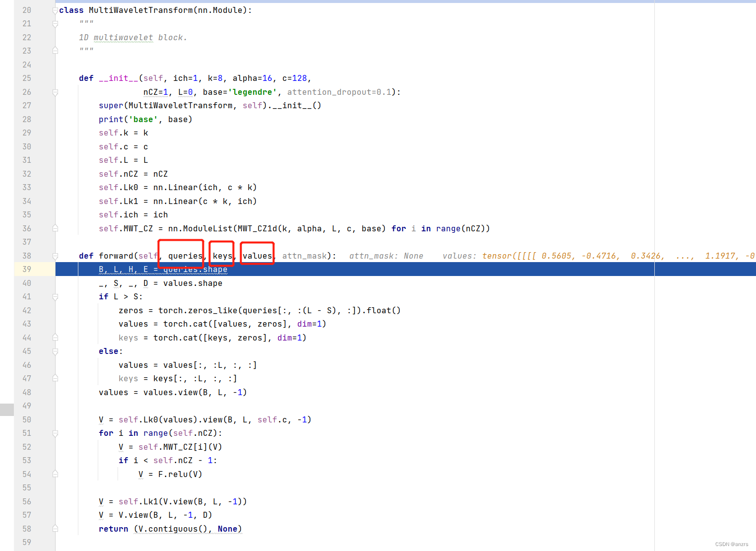Click torch.cat([values, zeros] on line 43
The width and height of the screenshot is (756, 551).
pos(225,324)
